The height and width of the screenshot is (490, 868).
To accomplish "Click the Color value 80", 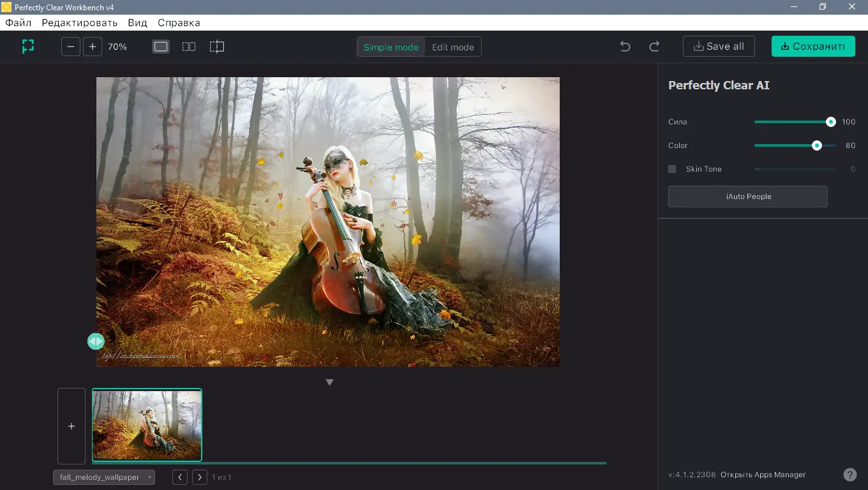I will (x=850, y=145).
